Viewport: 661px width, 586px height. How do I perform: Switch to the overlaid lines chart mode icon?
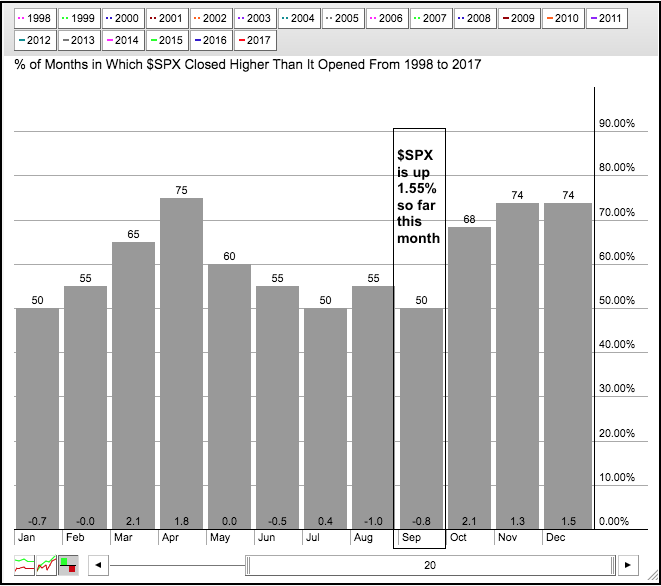(46, 566)
